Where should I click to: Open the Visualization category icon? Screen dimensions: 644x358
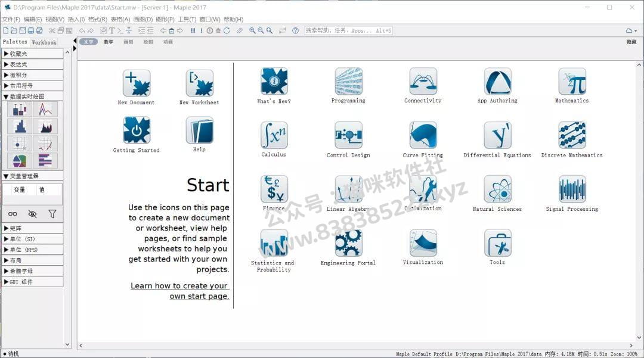pyautogui.click(x=423, y=243)
